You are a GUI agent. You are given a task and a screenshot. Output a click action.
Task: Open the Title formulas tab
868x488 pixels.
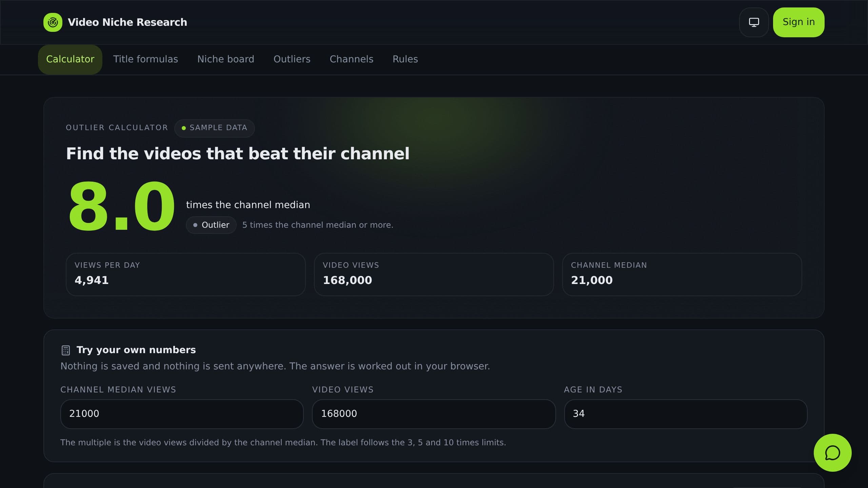coord(145,59)
